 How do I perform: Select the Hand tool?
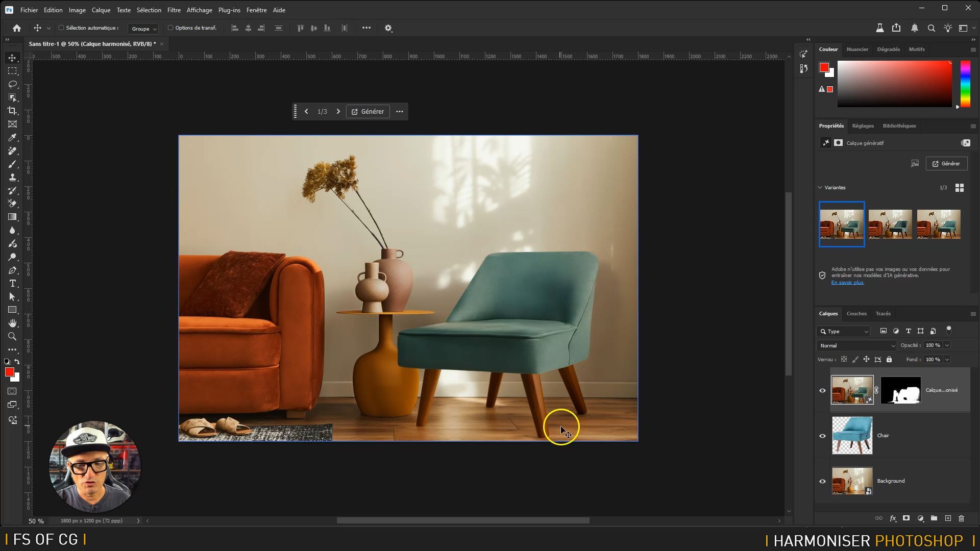click(12, 323)
